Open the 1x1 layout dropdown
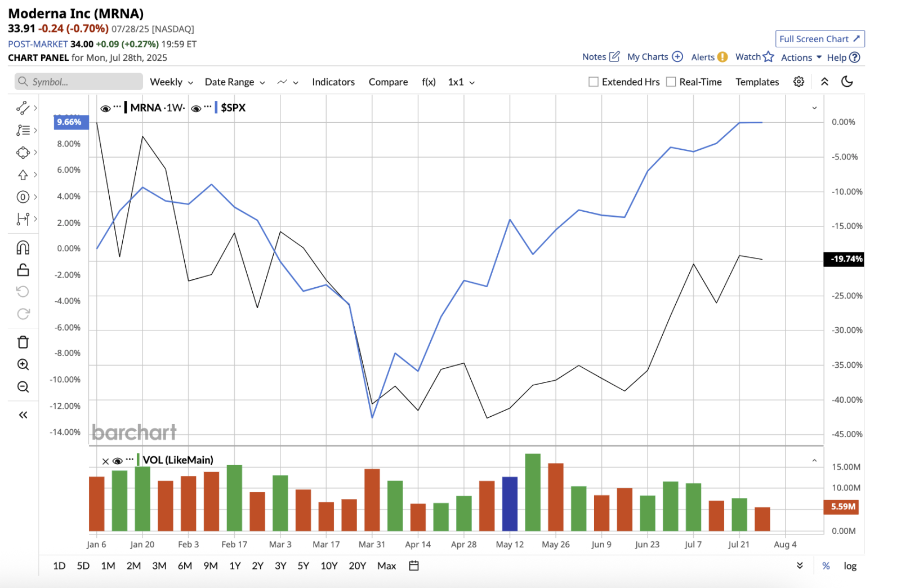 (x=461, y=82)
